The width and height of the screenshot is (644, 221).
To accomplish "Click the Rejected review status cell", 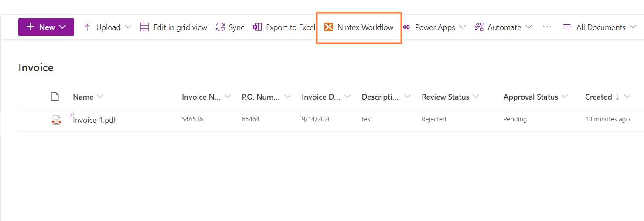I will [x=434, y=119].
